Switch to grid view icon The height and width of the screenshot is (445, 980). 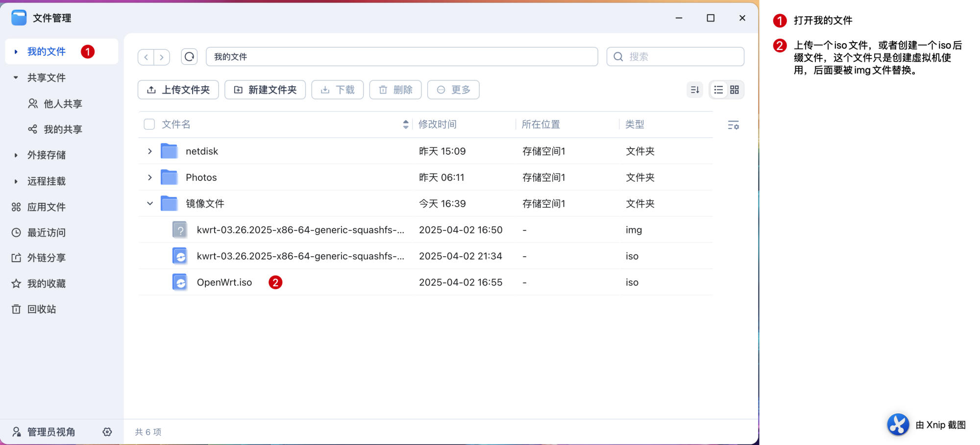coord(734,90)
